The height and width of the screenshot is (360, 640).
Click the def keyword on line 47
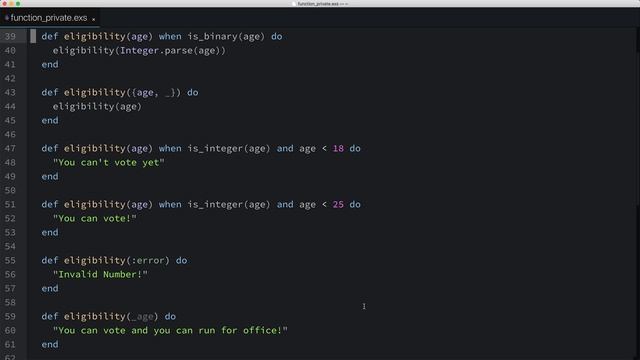50,148
